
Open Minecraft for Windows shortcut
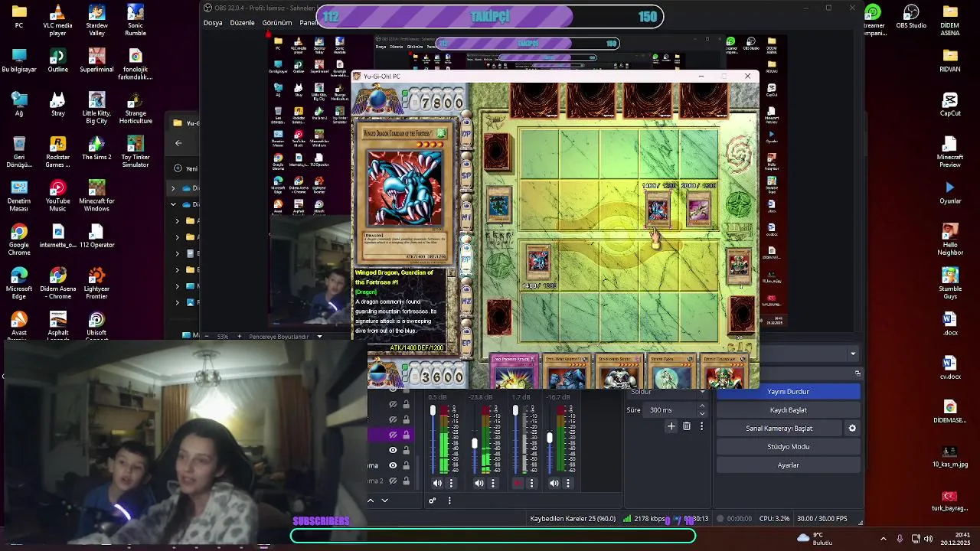(96, 196)
